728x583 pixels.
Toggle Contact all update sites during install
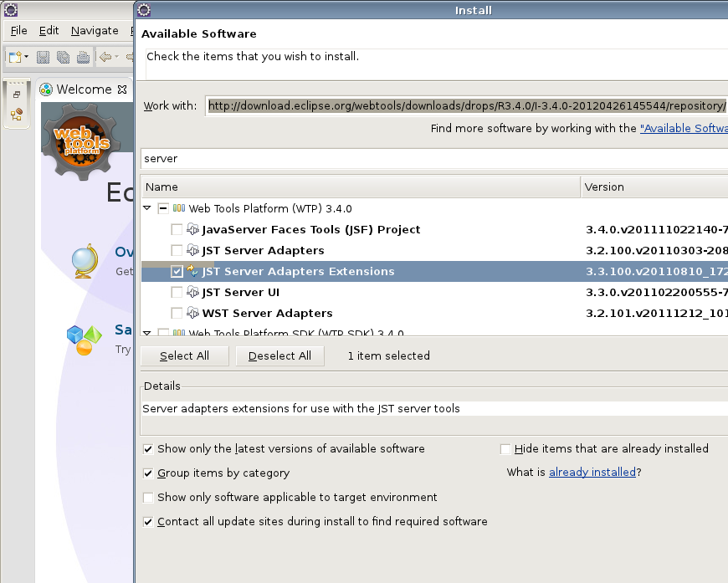148,522
